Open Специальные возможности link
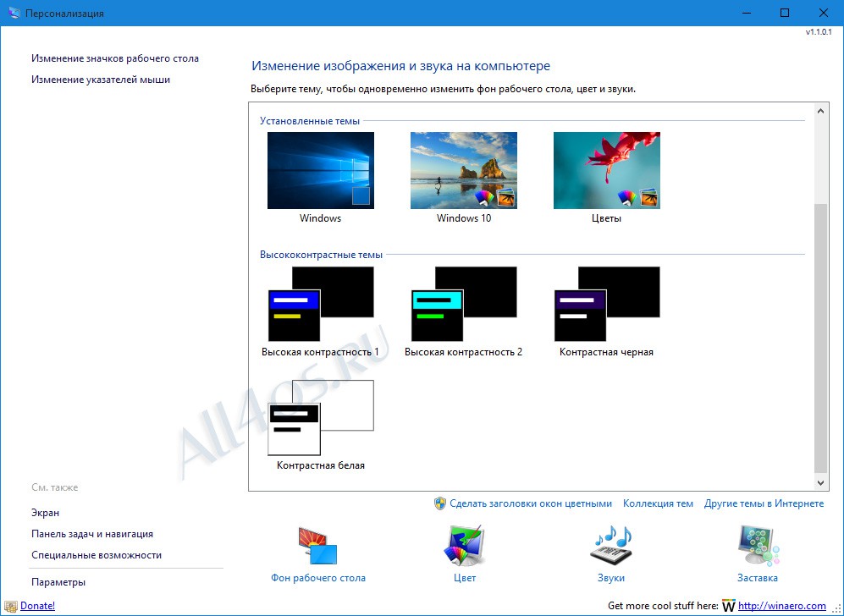Screen dimensions: 844x616 pos(97,555)
